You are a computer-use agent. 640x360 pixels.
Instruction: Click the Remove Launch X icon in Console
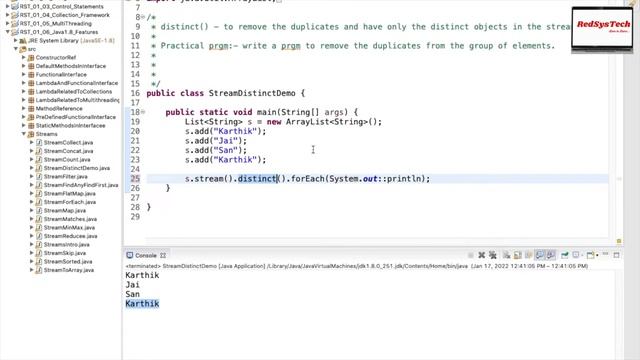pyautogui.click(x=482, y=255)
